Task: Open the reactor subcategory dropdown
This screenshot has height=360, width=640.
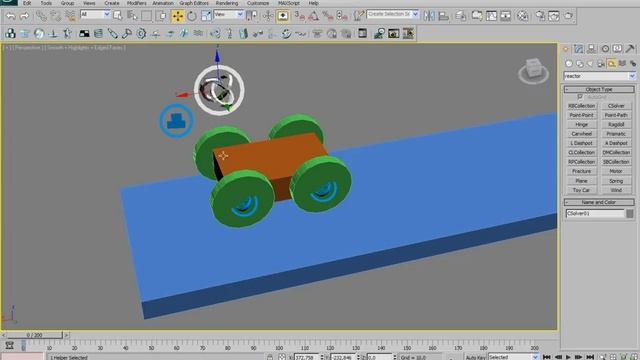Action: [632, 76]
